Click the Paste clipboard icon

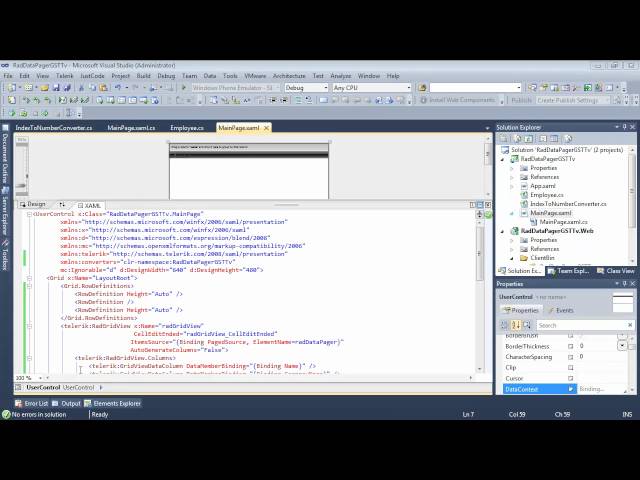click(103, 88)
